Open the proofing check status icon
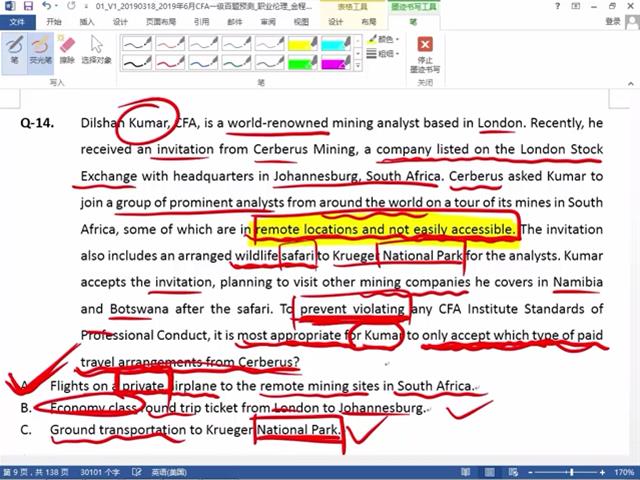This screenshot has width=640, height=480. click(x=137, y=472)
